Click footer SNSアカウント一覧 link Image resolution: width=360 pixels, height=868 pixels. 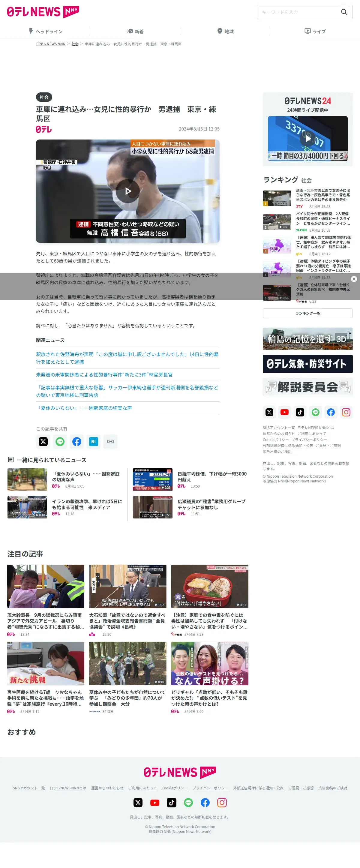point(28,788)
